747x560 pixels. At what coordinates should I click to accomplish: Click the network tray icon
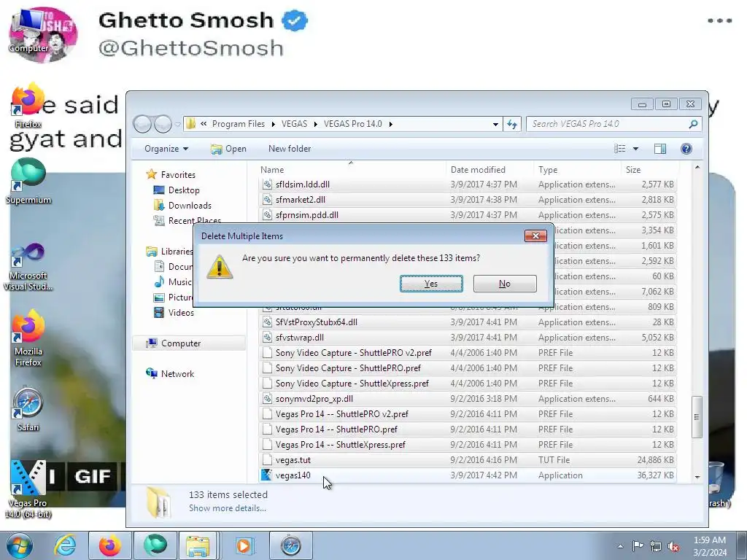pos(656,546)
